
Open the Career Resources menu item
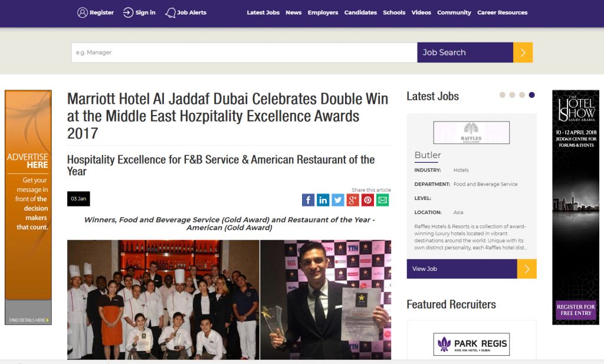[503, 13]
